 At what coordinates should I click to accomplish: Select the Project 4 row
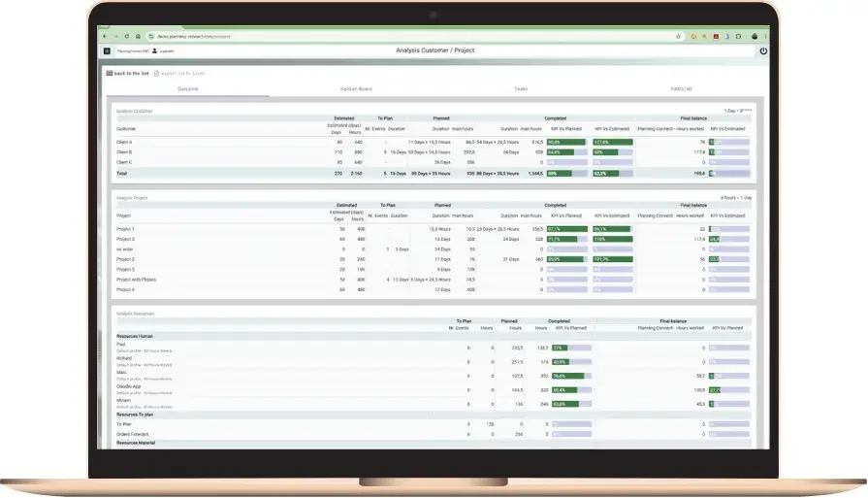point(433,289)
